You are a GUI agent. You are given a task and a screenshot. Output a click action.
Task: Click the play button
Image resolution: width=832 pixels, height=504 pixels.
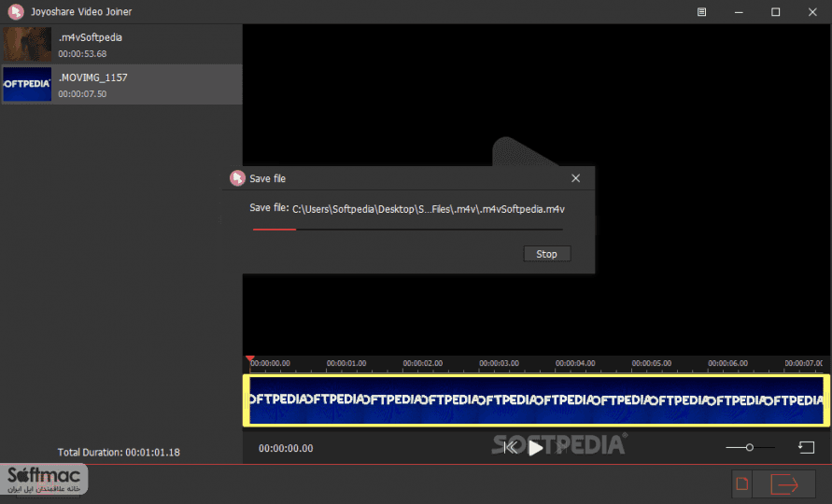535,448
